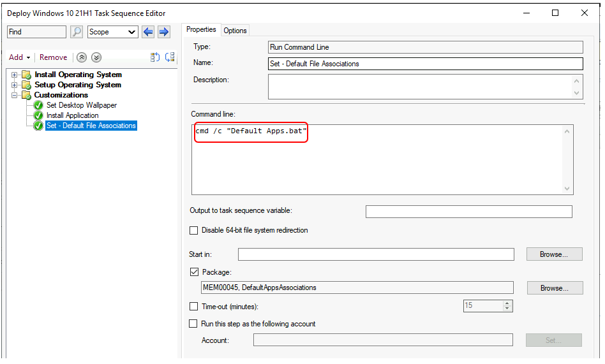Expand the Install Operating System group
This screenshot has height=364, width=605.
(15, 75)
